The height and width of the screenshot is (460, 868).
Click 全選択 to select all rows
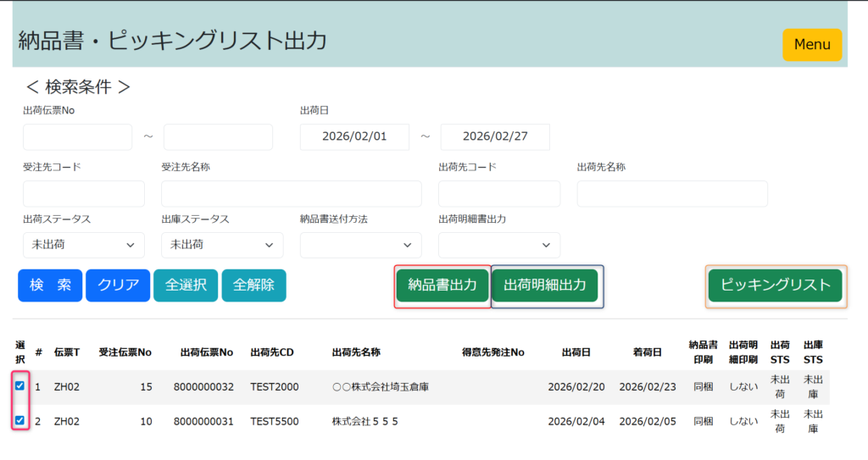[186, 285]
